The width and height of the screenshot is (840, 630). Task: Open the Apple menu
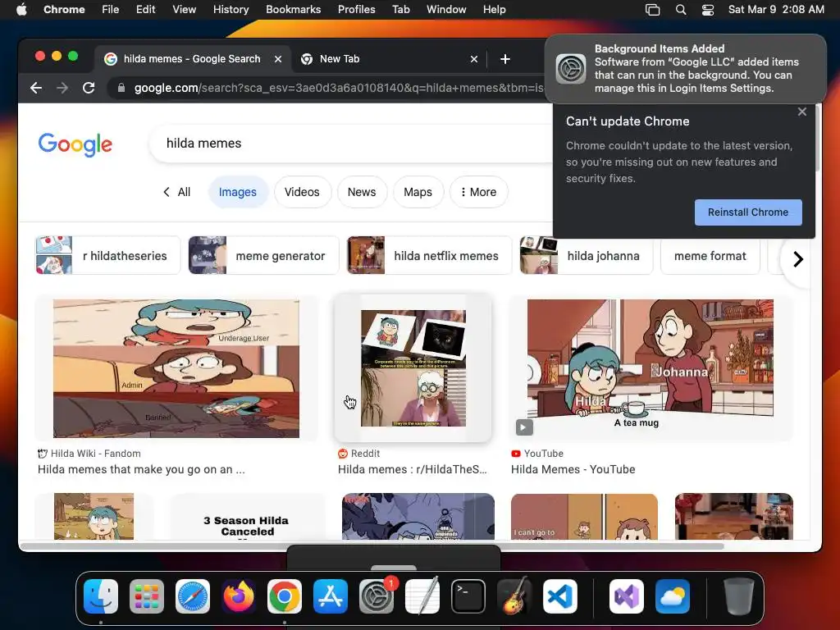pos(21,10)
